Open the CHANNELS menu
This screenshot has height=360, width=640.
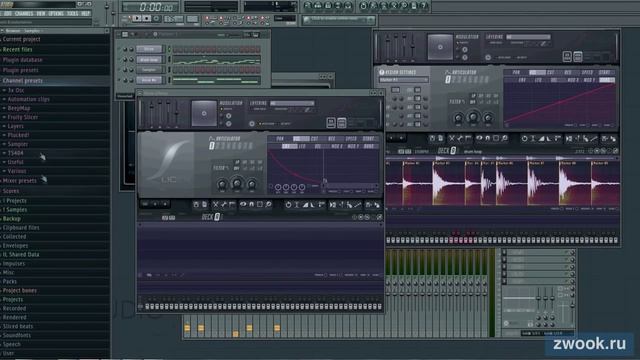click(x=24, y=13)
